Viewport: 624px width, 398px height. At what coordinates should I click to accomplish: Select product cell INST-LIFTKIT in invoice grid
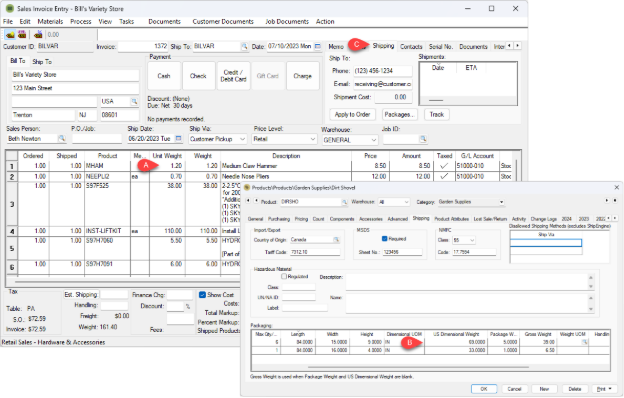tap(107, 231)
